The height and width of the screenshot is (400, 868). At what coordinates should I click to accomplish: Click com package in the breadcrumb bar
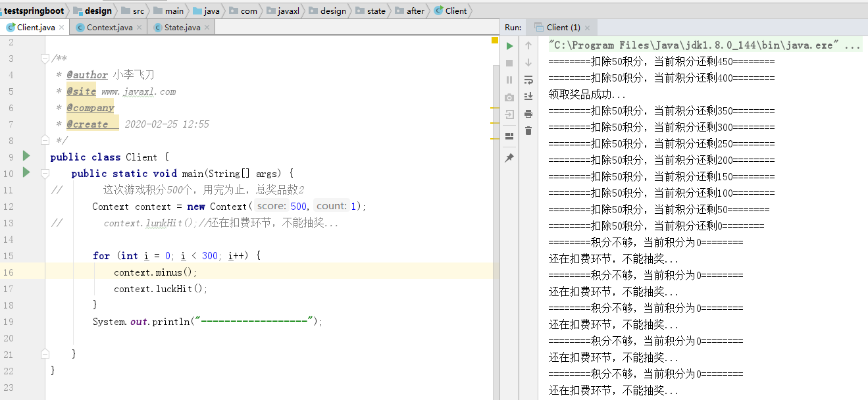click(x=243, y=11)
